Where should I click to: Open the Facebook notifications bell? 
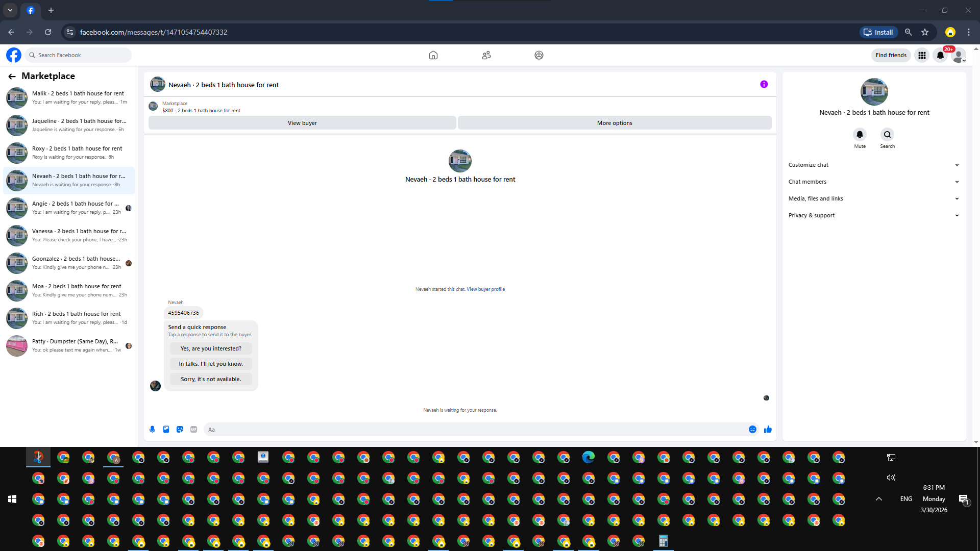coord(940,55)
